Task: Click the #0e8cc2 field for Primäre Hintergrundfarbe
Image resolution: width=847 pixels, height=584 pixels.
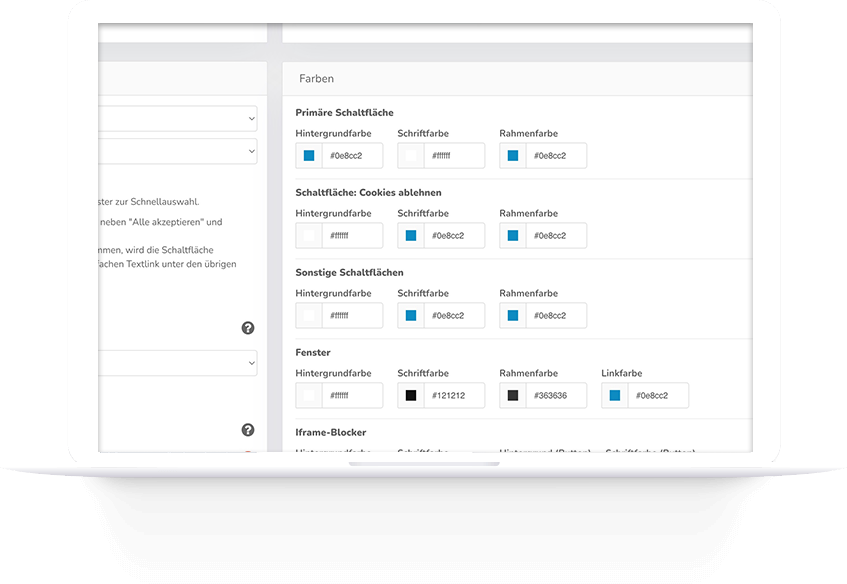Action: click(352, 155)
